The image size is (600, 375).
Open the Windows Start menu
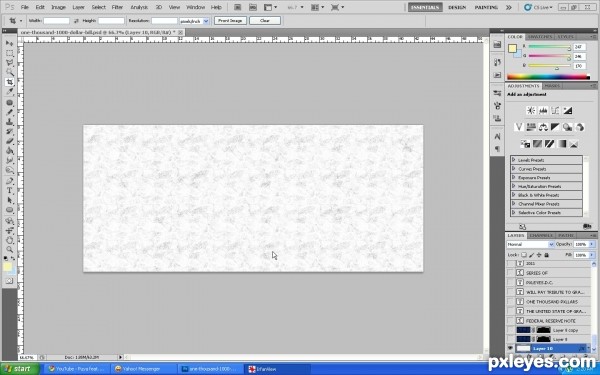[20, 369]
